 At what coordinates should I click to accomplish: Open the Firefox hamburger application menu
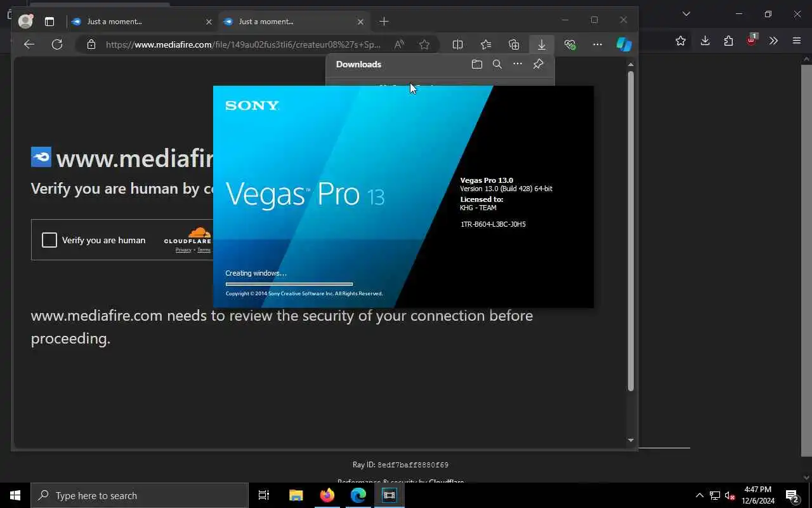pyautogui.click(x=797, y=41)
